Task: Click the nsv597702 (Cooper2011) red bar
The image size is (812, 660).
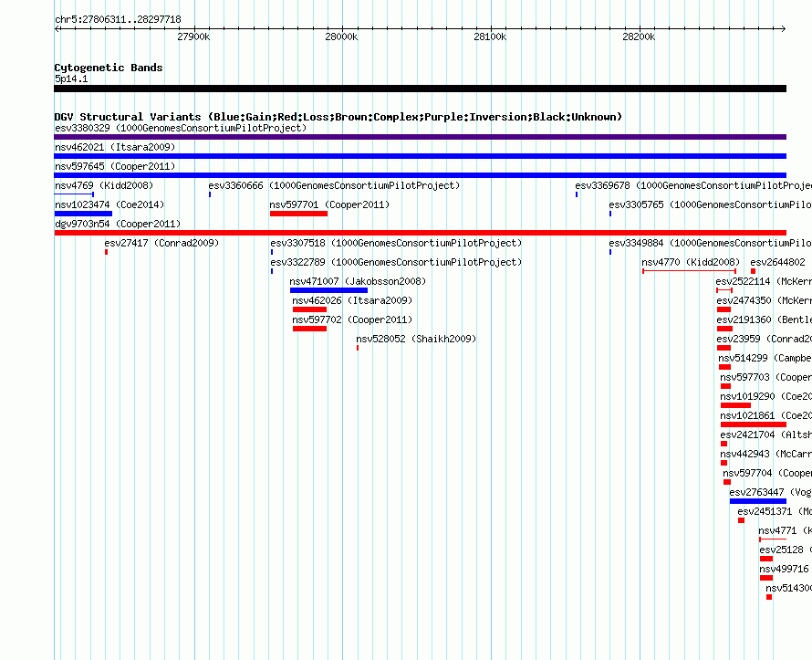Action: coord(309,329)
